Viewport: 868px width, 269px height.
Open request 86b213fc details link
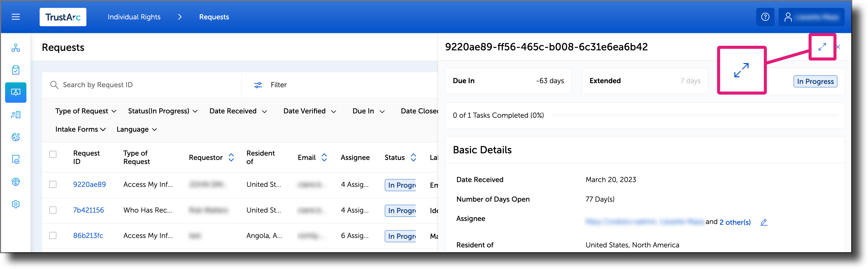[x=88, y=235]
